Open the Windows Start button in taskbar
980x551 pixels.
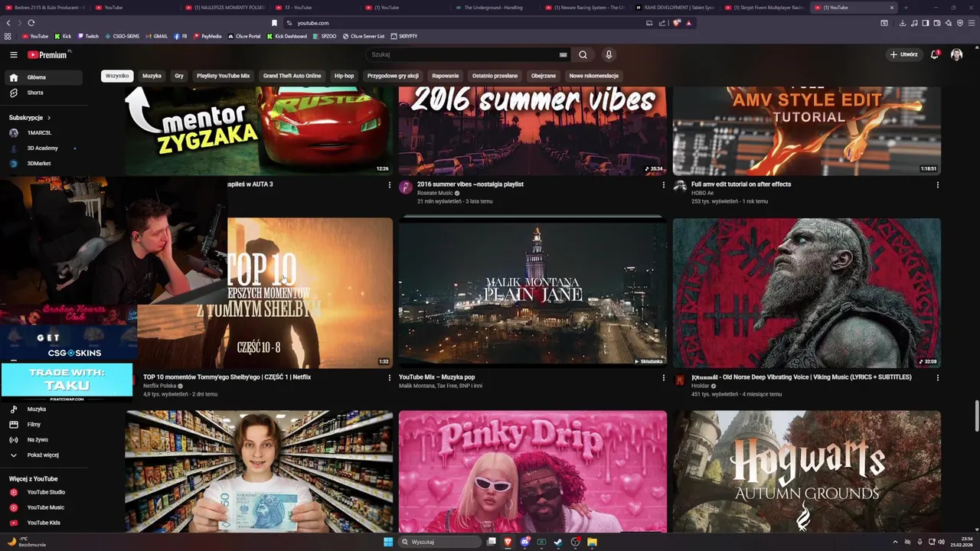pos(388,542)
